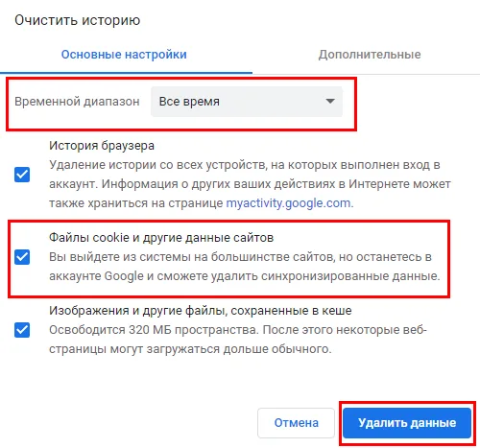
Task: Click the Очистить историю dialog title
Action: (78, 20)
